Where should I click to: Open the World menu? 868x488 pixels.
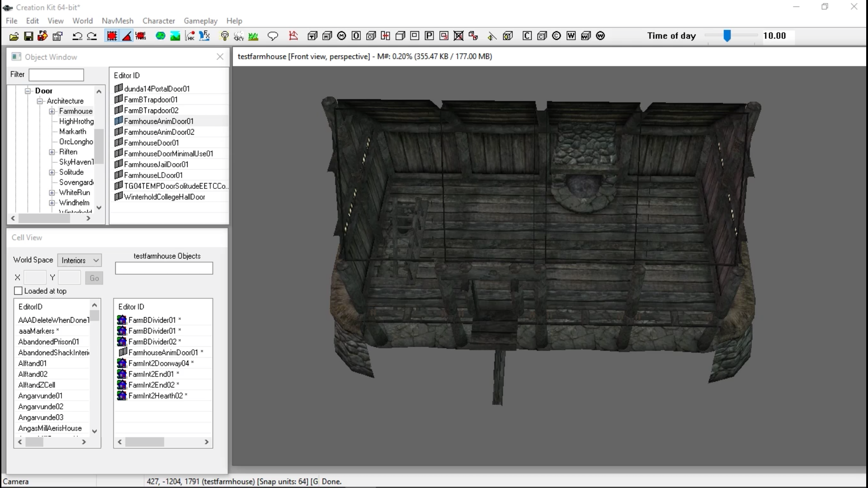click(83, 21)
